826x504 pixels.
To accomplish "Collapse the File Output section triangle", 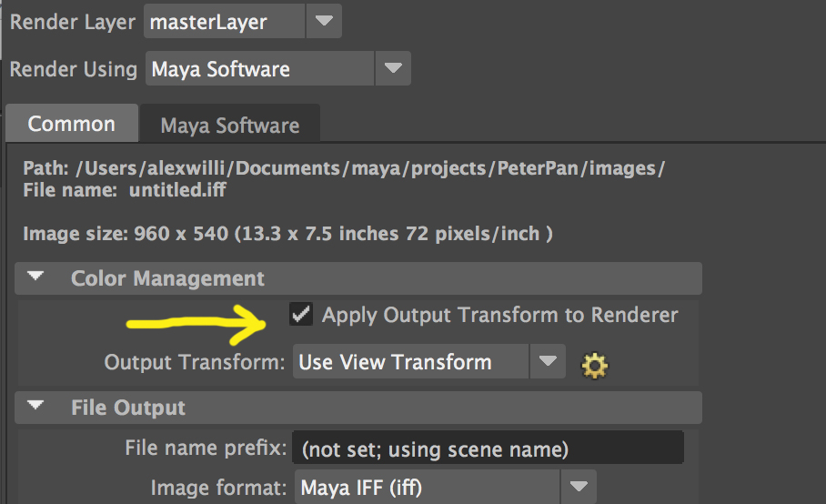I will pyautogui.click(x=35, y=405).
